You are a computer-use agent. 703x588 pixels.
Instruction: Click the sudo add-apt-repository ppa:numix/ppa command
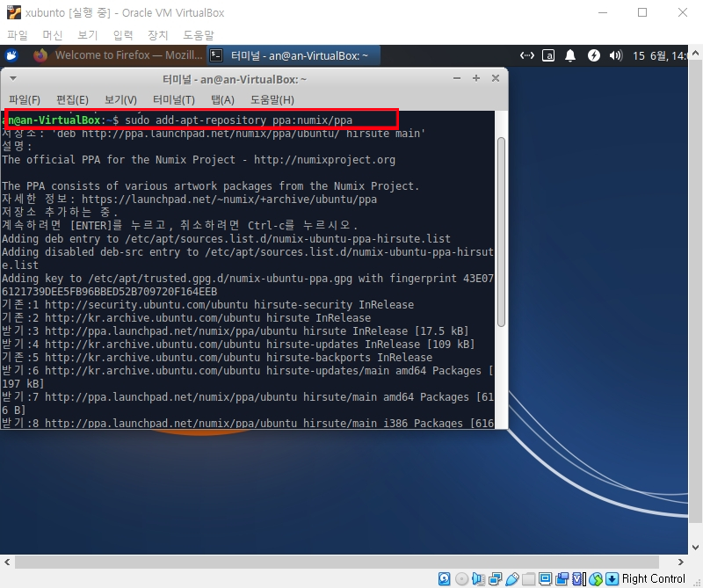click(x=238, y=120)
